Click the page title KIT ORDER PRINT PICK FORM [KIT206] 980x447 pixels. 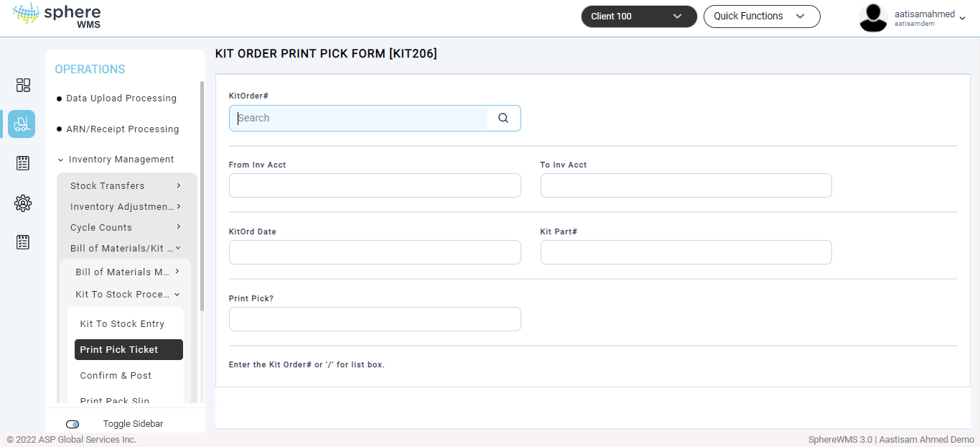326,54
